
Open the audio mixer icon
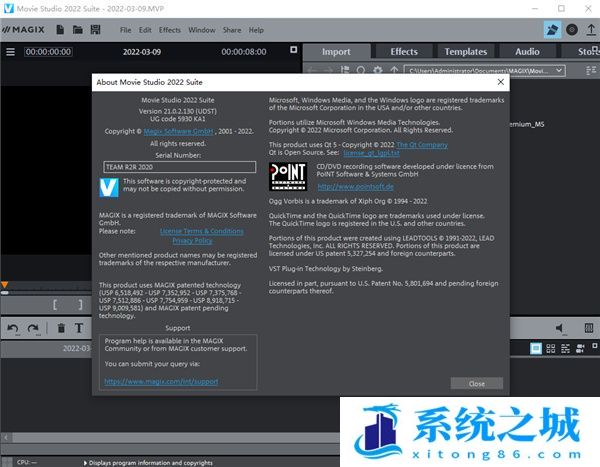coord(589,328)
